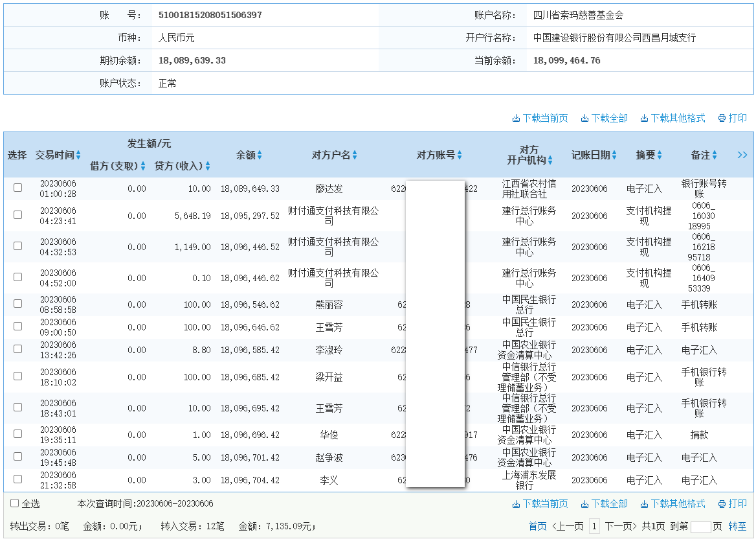Sort by 记账日期 arrows
The height and width of the screenshot is (539, 756).
[614, 155]
